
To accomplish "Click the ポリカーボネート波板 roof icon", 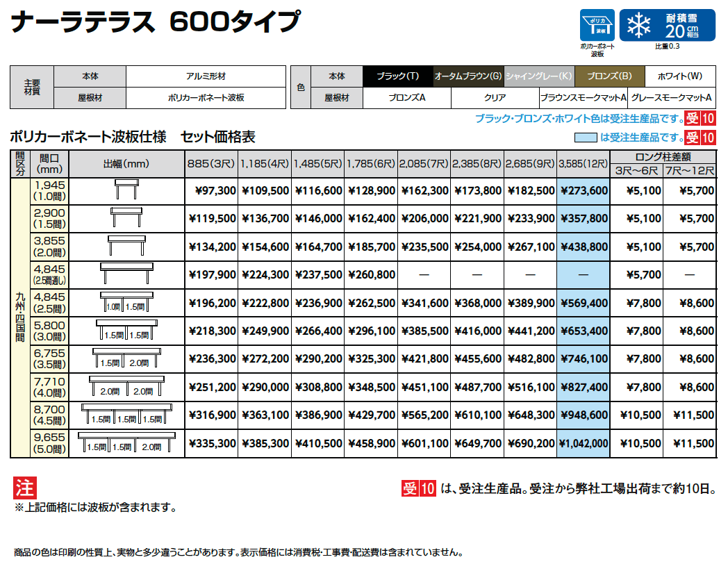I will [599, 23].
